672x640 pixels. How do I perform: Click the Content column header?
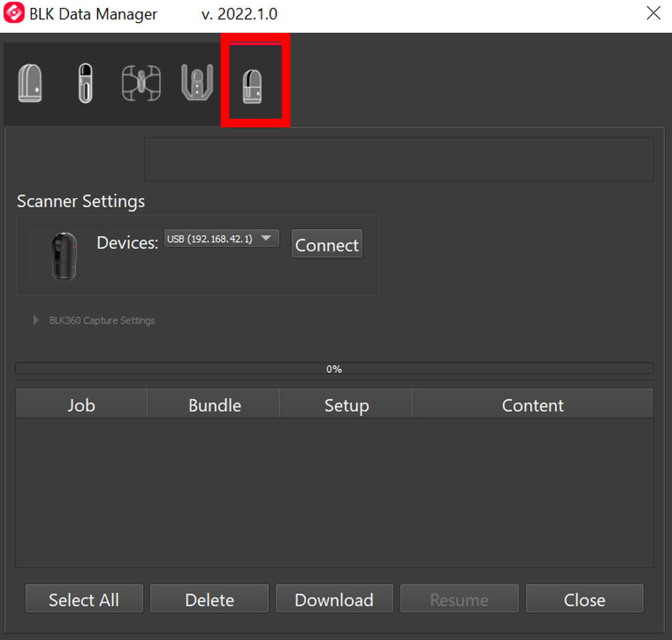point(533,405)
